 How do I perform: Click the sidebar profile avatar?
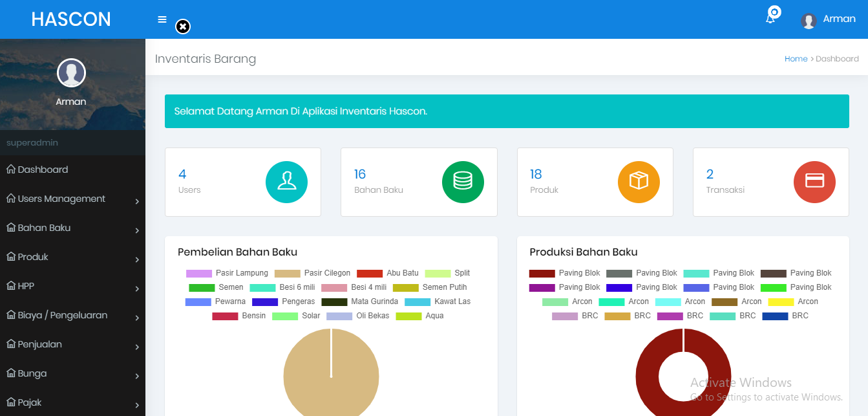[x=71, y=72]
